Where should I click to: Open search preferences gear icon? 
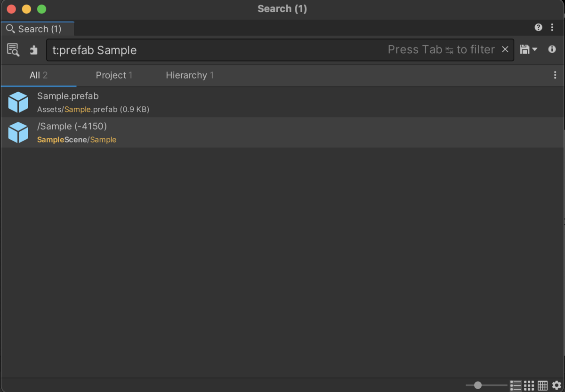557,385
